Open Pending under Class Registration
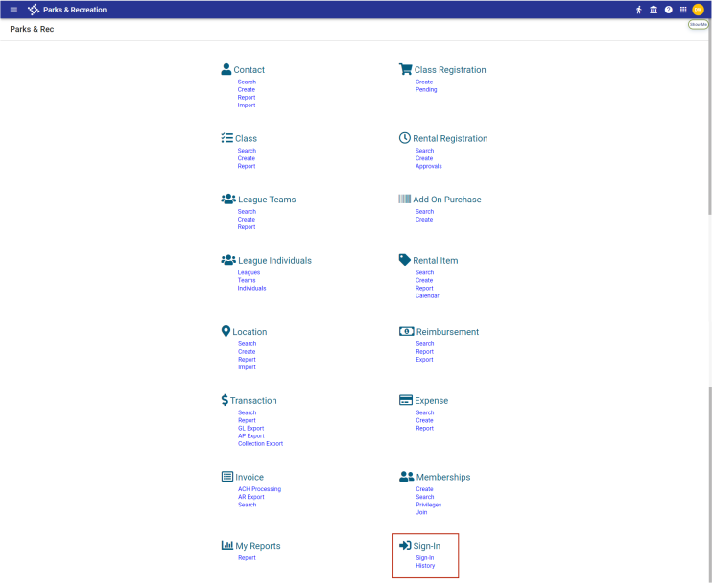Viewport: 713px width, 588px height. point(426,90)
